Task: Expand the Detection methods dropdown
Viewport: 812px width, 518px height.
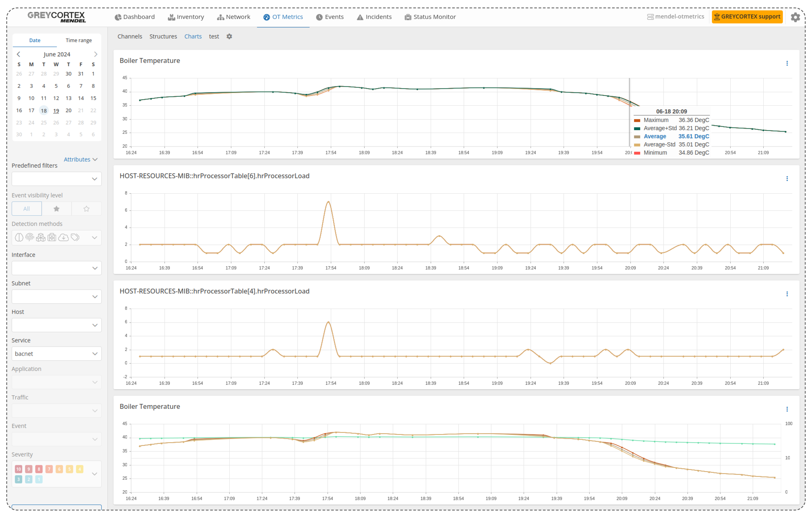Action: [x=94, y=238]
